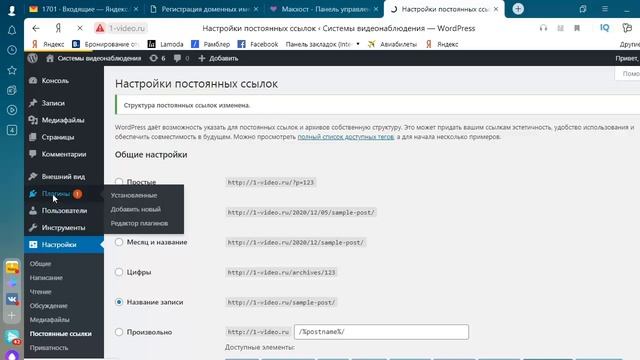
Task: Switch to '1701 - Входящие' mail tab
Action: [x=84, y=9]
